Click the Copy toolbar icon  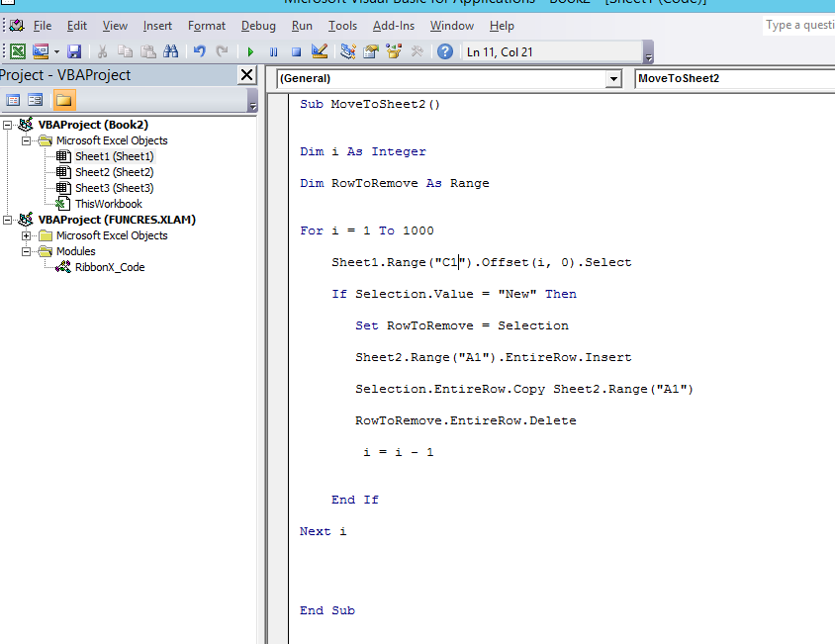pyautogui.click(x=125, y=51)
